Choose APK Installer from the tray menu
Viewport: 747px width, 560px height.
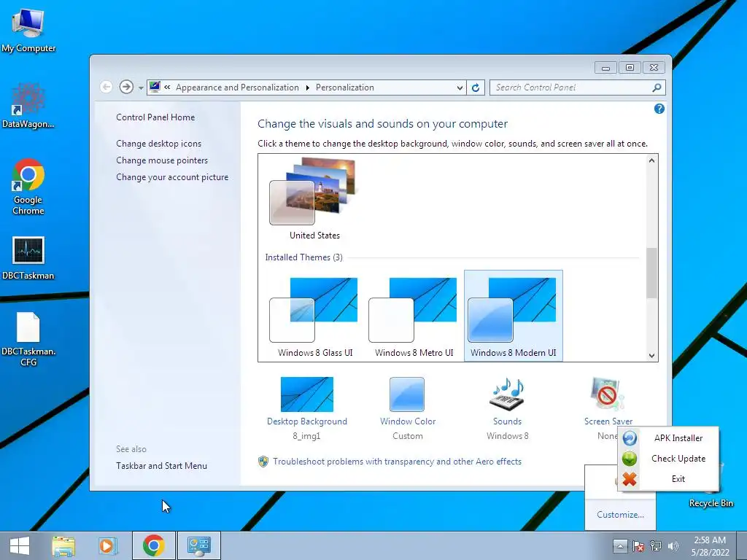[x=668, y=438]
